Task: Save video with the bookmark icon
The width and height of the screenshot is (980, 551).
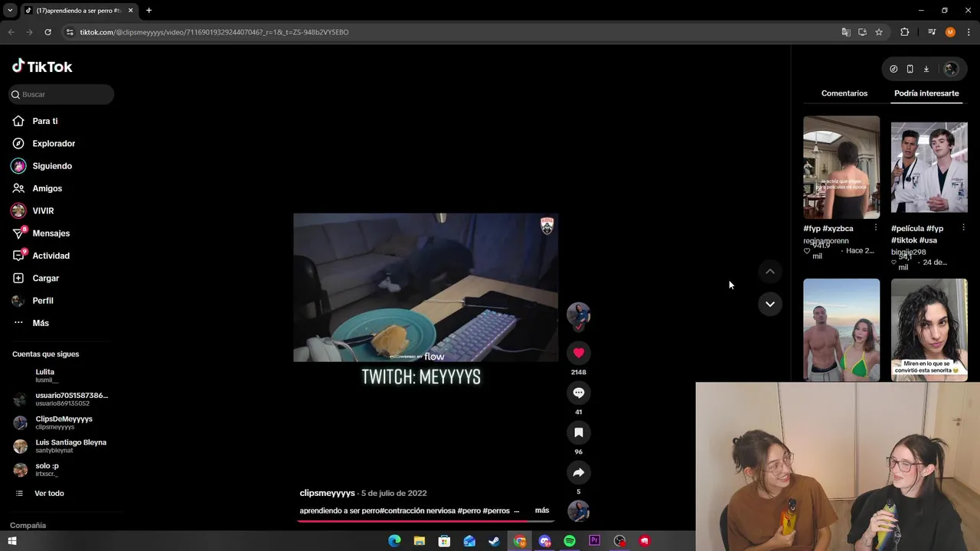Action: [579, 432]
